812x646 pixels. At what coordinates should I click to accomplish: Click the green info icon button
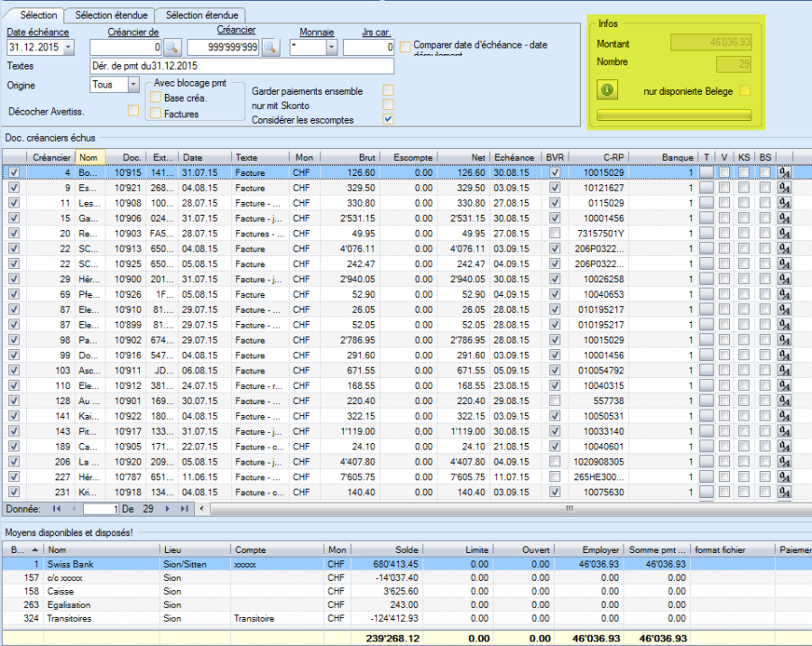point(607,90)
